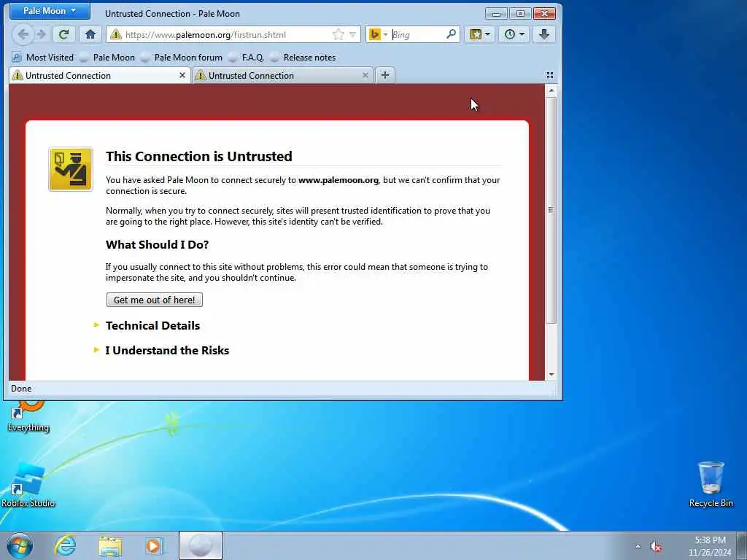The width and height of the screenshot is (747, 560).
Task: Click the What Should I Do? heading
Action: (158, 245)
